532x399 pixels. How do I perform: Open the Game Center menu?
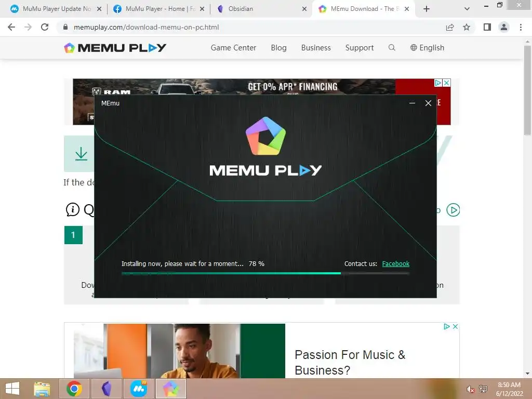[233, 48]
